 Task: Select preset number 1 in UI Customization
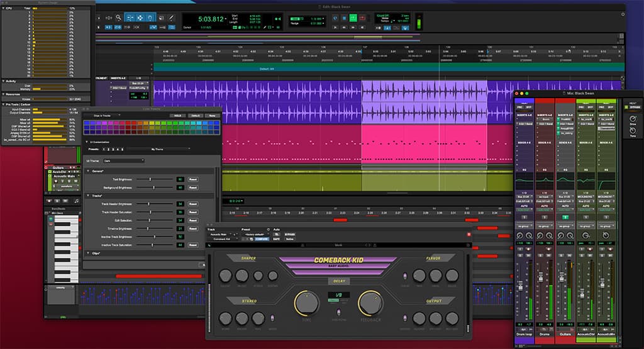click(x=104, y=150)
